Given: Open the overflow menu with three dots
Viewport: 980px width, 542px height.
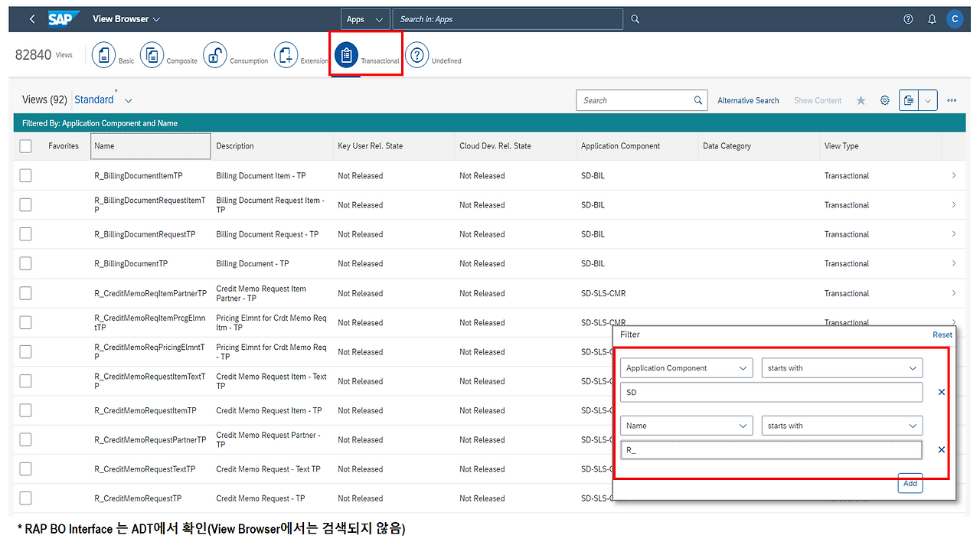Looking at the screenshot, I should [x=952, y=100].
